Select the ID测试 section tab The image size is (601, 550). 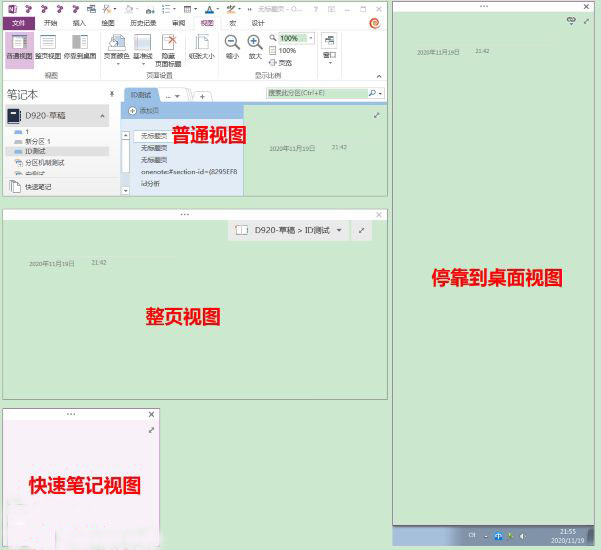tap(141, 95)
